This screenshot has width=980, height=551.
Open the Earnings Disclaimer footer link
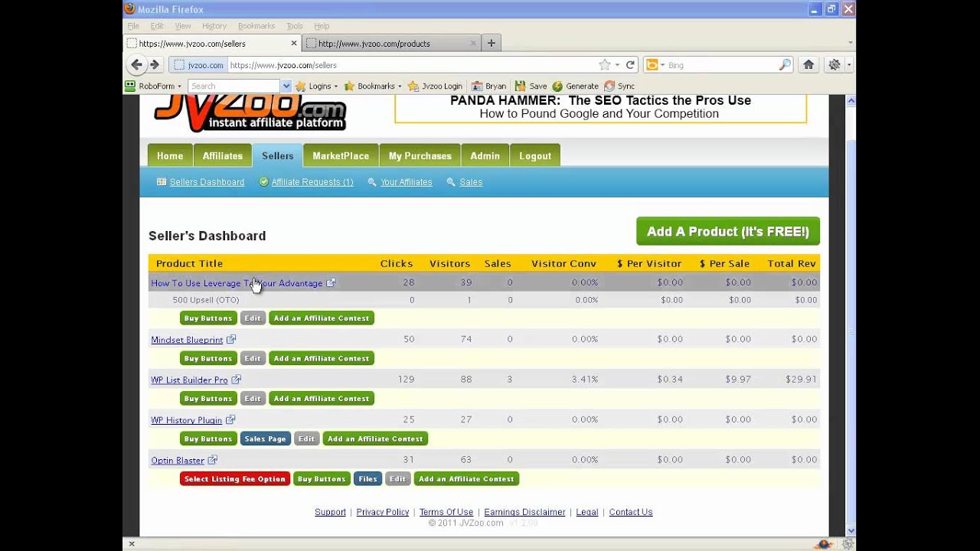524,512
